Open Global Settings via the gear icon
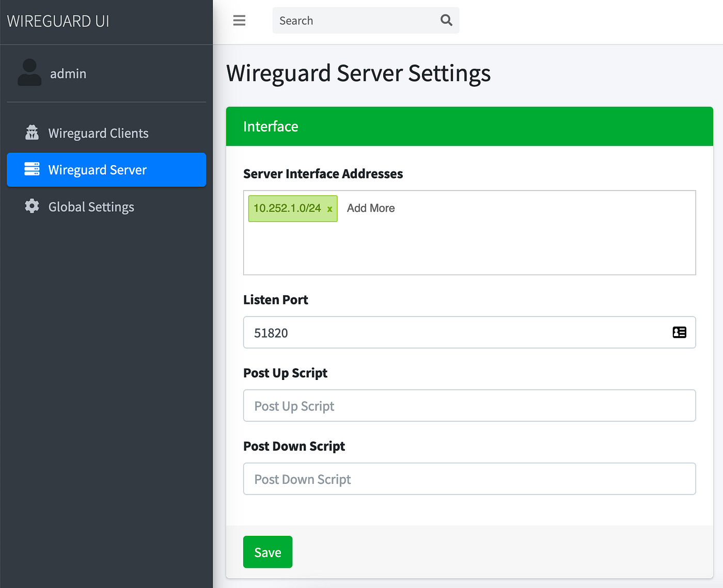Screen dimensions: 723x588 click(32, 206)
